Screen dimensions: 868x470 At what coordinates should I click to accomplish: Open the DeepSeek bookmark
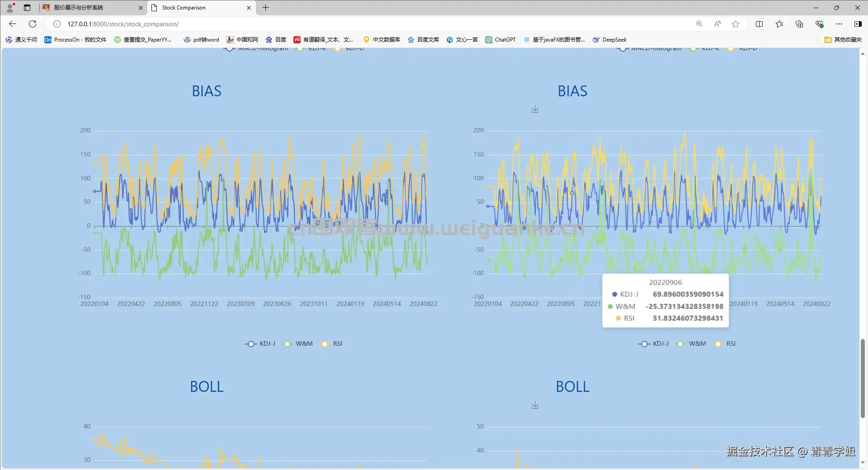609,40
